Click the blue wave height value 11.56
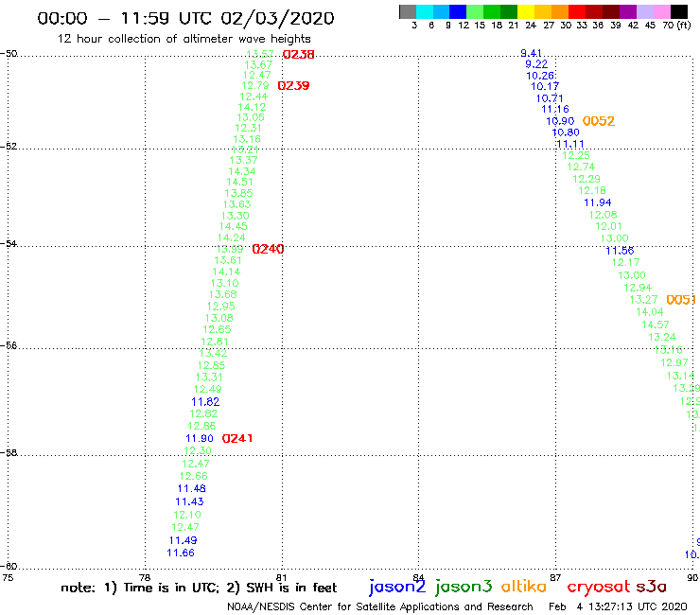This screenshot has height=615, width=700. (620, 251)
